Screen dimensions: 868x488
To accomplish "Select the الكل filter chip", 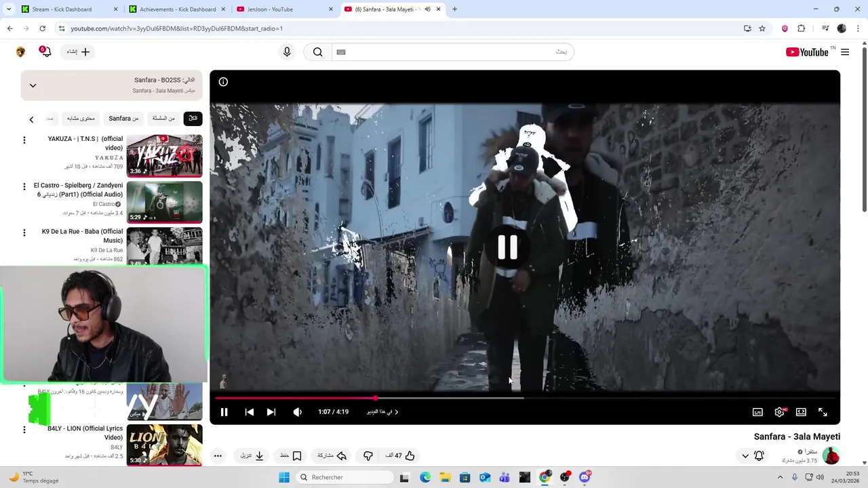I will tap(193, 119).
